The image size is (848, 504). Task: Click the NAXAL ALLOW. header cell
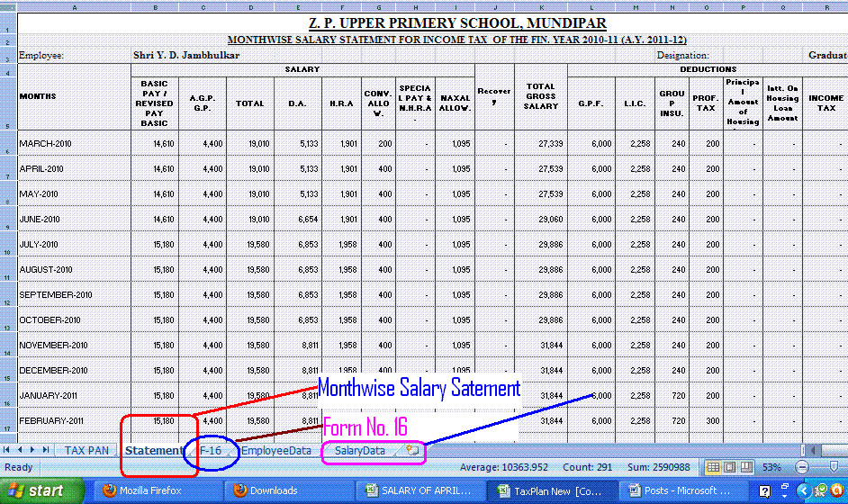click(x=455, y=103)
